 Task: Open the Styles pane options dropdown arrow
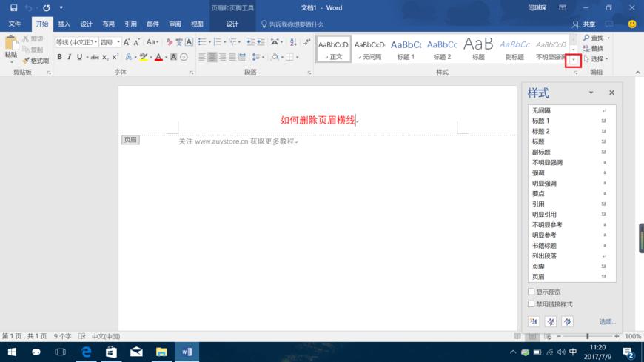[x=591, y=93]
